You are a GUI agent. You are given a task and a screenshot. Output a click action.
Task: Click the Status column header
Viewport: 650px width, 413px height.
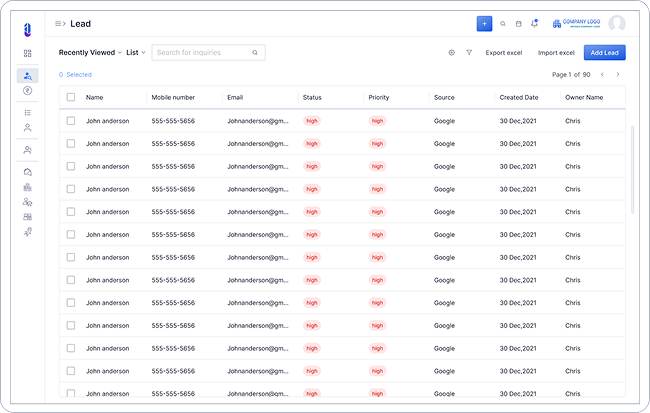[x=312, y=97]
